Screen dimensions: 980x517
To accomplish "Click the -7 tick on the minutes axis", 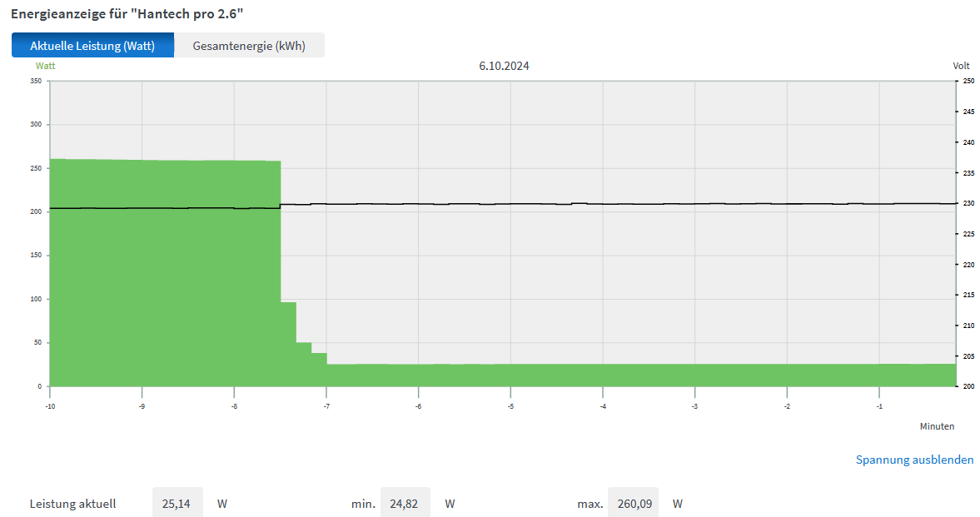I will pyautogui.click(x=326, y=406).
